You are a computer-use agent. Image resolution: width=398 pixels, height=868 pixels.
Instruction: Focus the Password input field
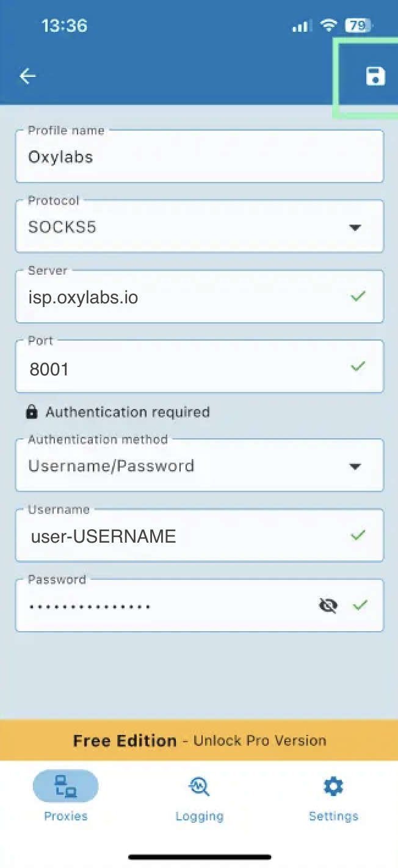(165, 606)
